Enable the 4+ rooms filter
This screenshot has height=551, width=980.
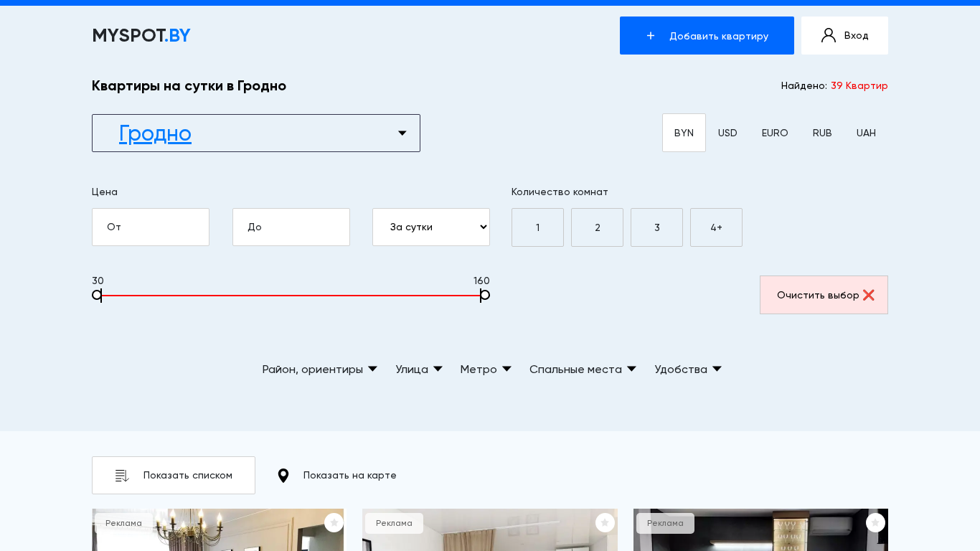(x=716, y=227)
